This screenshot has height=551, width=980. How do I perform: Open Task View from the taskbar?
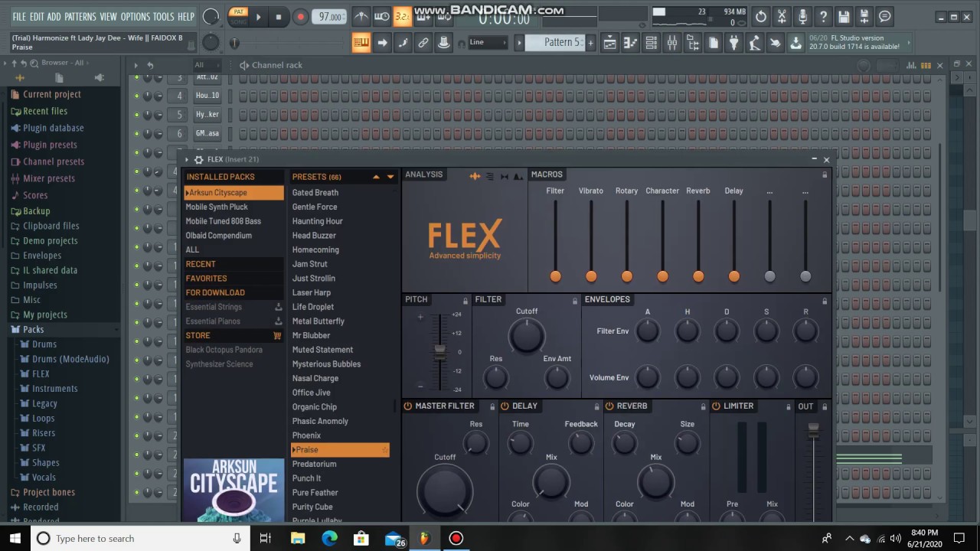click(x=266, y=538)
